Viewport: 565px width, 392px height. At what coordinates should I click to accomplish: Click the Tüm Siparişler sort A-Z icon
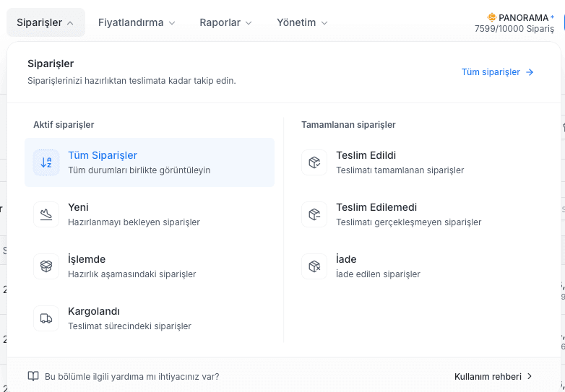point(46,162)
